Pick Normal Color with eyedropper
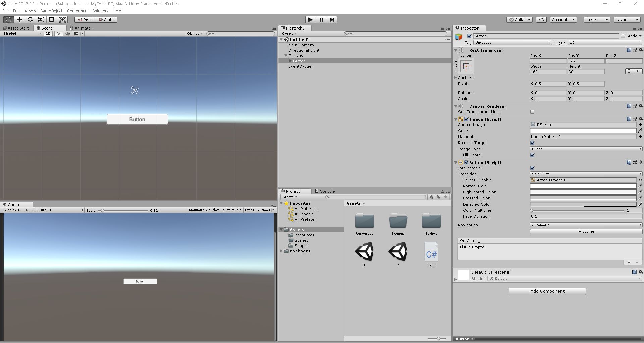Image resolution: width=644 pixels, height=343 pixels. pos(640,186)
